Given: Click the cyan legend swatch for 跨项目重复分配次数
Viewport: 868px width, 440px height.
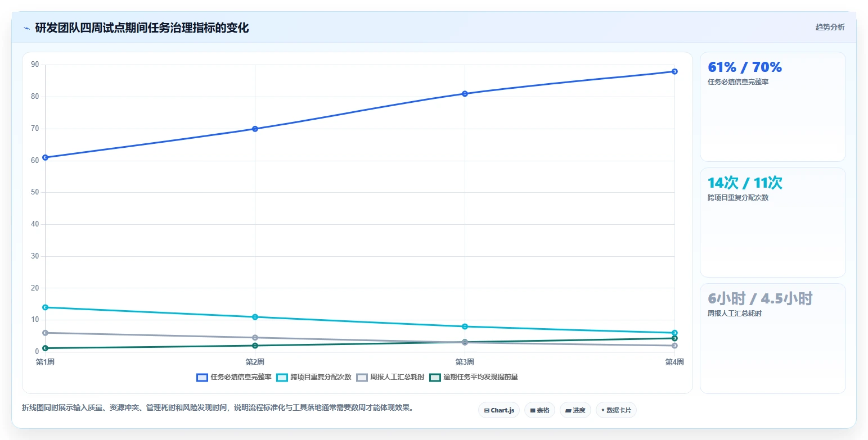Looking at the screenshot, I should pos(282,377).
